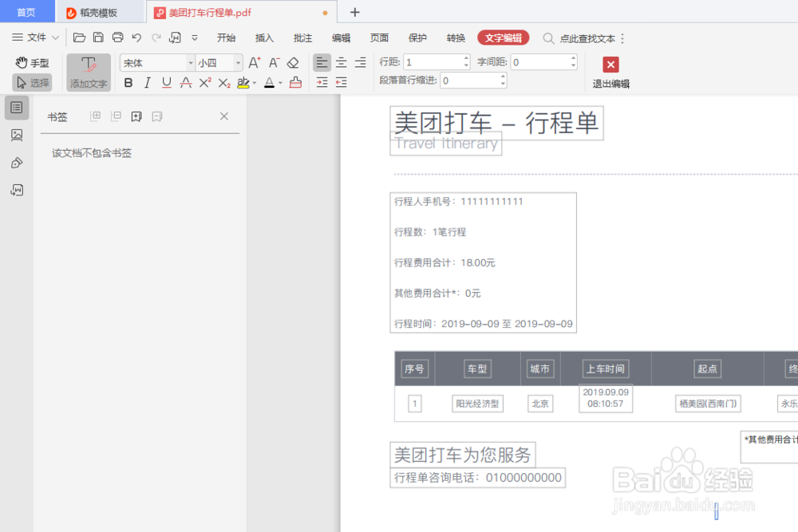Increase the line spacing stepper

466,58
